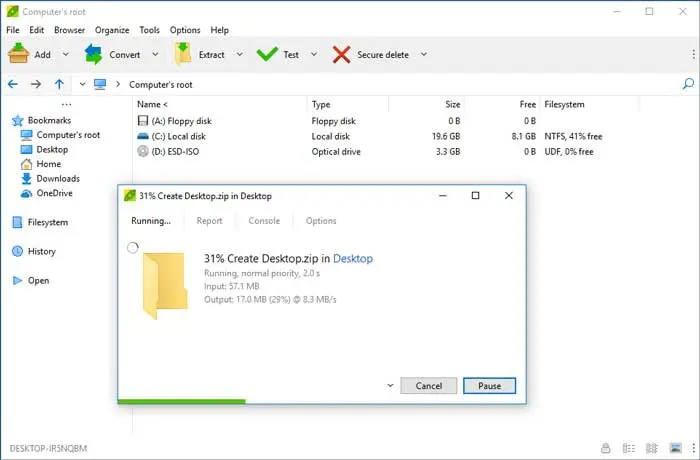
Task: Click the sidebar three-dots handle
Action: point(67,105)
